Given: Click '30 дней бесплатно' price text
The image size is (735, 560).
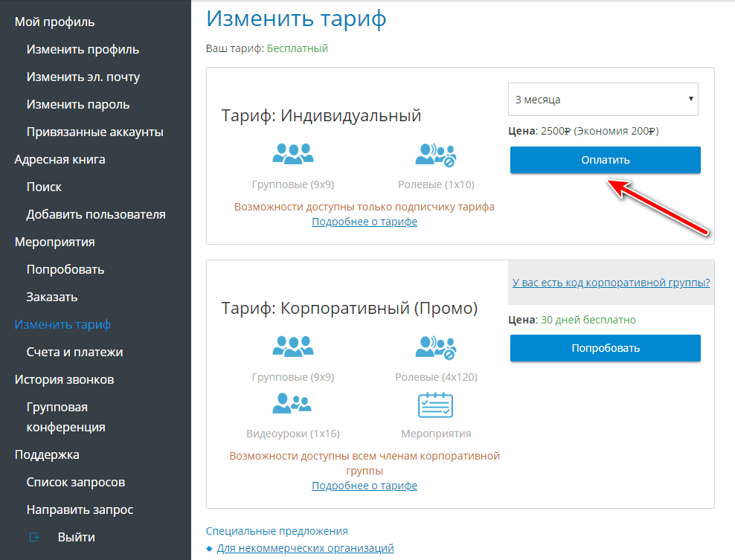Looking at the screenshot, I should coord(588,320).
